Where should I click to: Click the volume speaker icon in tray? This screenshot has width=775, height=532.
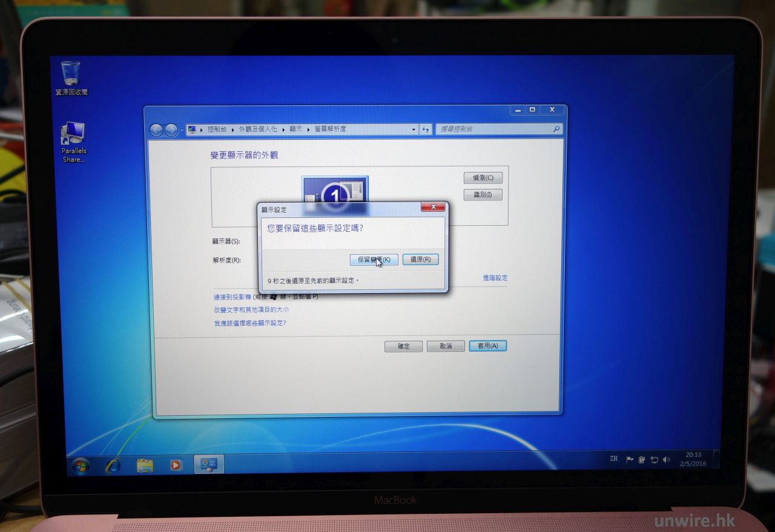(x=667, y=460)
